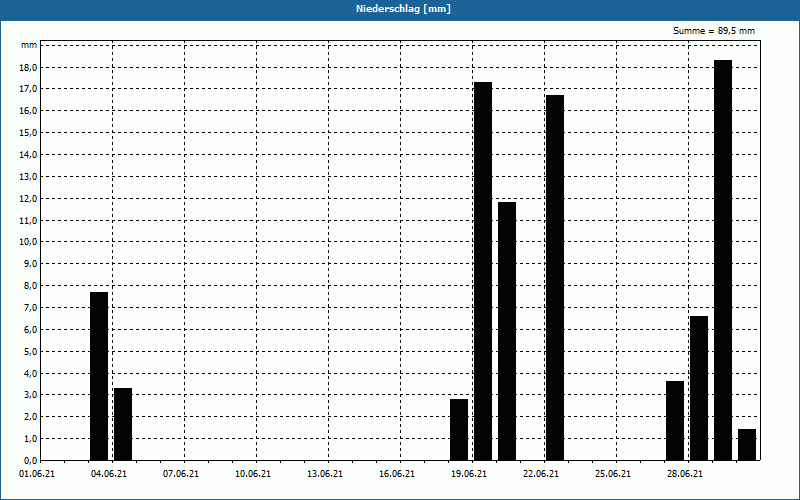Screen dimensions: 800x500
Task: Select the 17.3 mm bar on 19.06.21
Action: click(x=483, y=271)
